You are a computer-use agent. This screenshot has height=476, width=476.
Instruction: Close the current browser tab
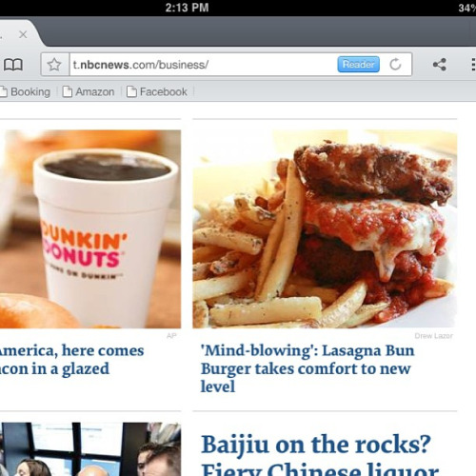pos(23,34)
